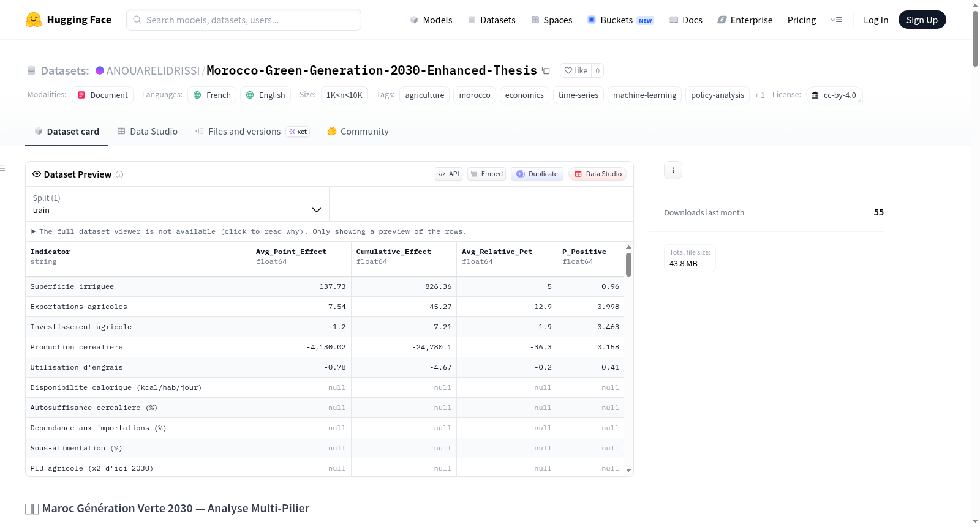Open Spaces in the top navigation
Screen dimensions: 980x527
coord(551,20)
